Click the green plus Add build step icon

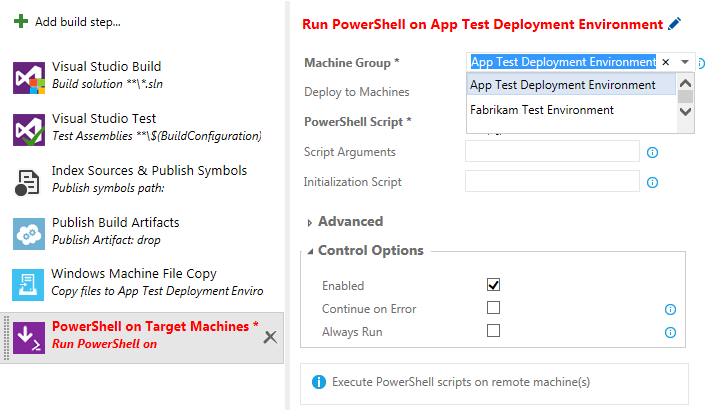(21, 21)
